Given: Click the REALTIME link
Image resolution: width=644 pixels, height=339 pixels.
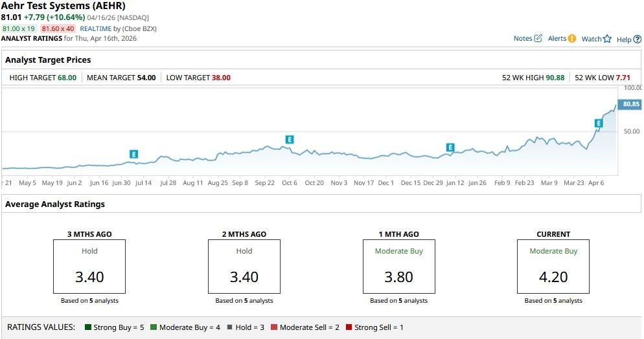Looking at the screenshot, I should (96, 28).
